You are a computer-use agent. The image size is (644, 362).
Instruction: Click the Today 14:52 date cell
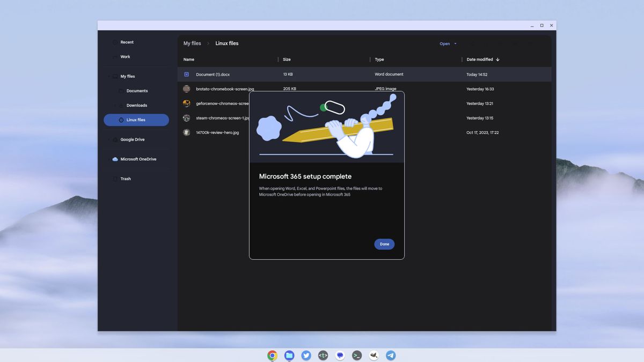(477, 75)
